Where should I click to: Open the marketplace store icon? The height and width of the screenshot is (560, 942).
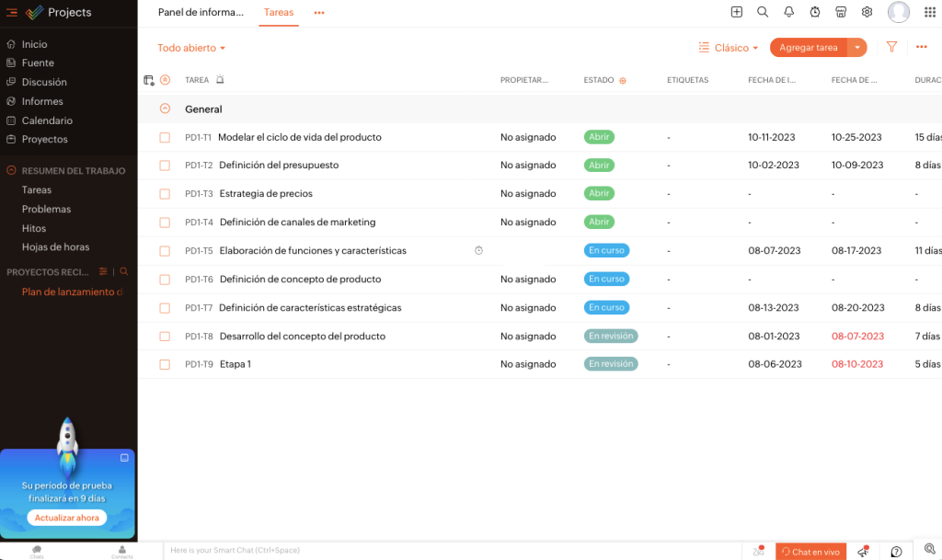[840, 12]
